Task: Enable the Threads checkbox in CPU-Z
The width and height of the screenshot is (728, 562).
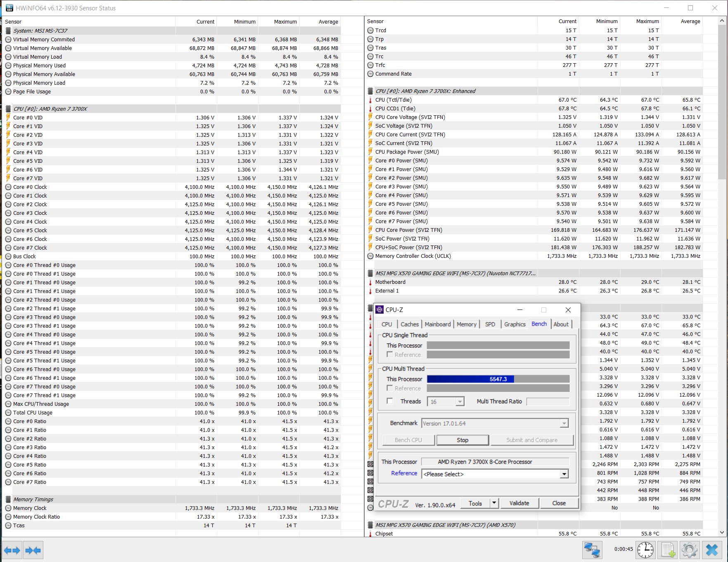Action: [x=389, y=401]
